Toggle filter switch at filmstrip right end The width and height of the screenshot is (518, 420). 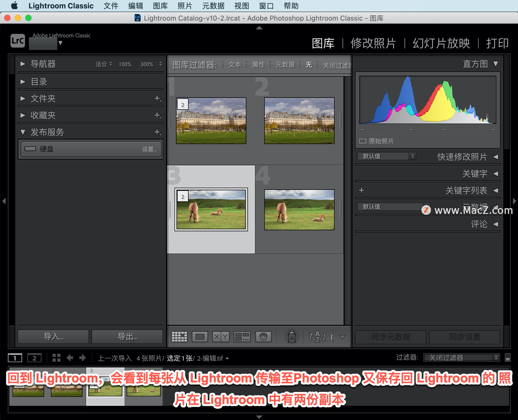click(507, 358)
